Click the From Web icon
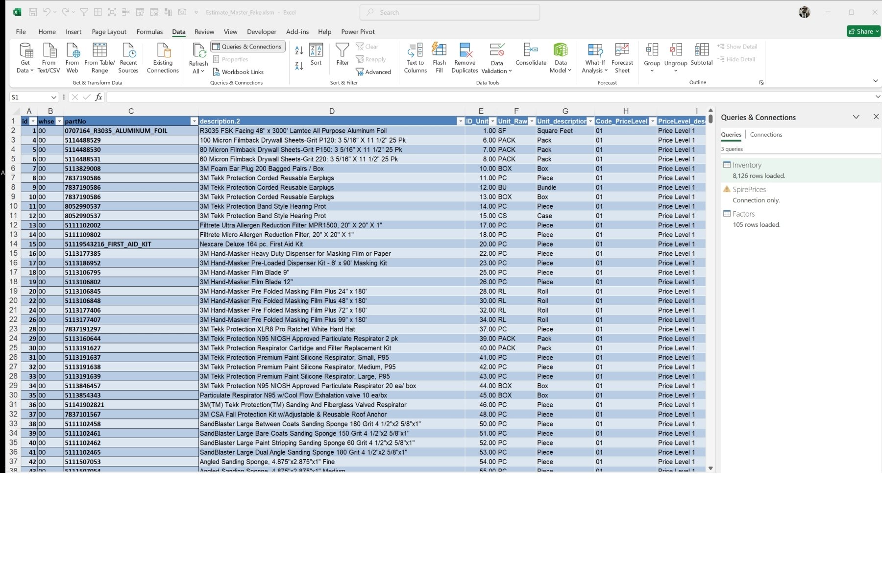The image size is (882, 588). coord(72,58)
